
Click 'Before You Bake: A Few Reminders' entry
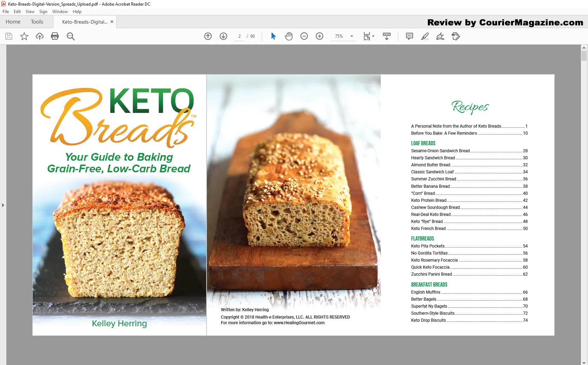point(469,133)
